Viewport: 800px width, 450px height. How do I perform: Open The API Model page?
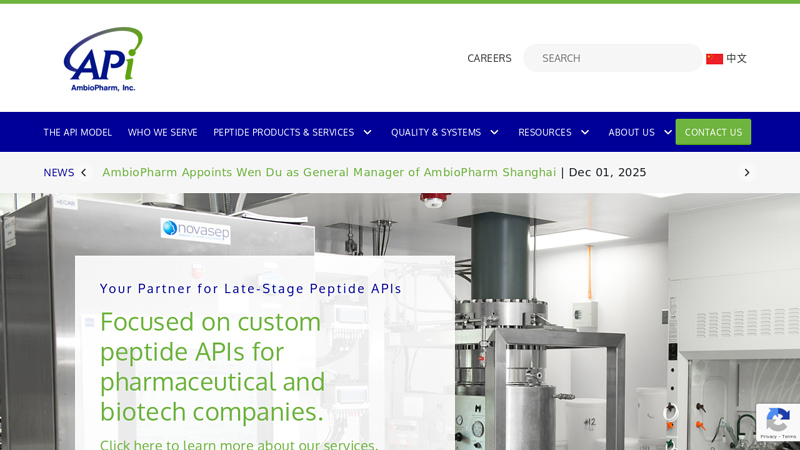click(78, 132)
